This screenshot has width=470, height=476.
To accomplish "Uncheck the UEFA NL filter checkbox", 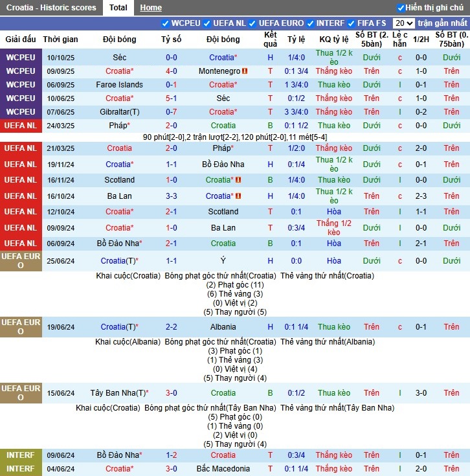I will click(207, 23).
